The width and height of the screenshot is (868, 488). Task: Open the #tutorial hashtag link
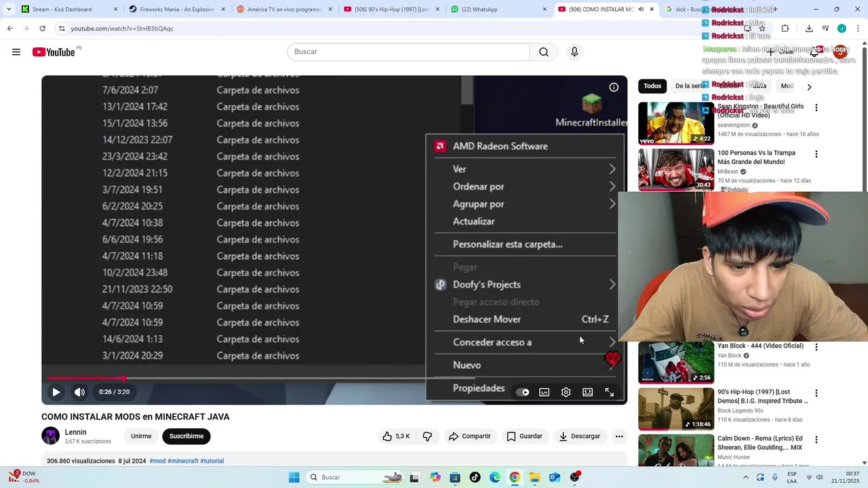coord(212,461)
